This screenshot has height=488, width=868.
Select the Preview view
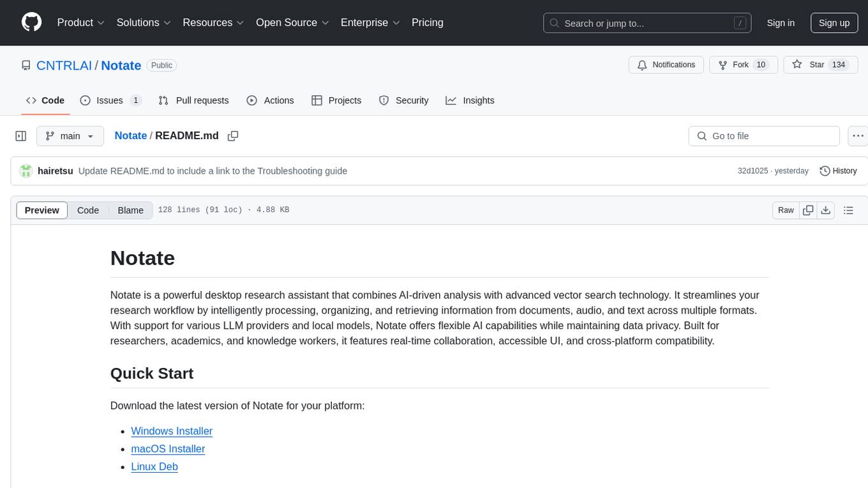click(42, 210)
